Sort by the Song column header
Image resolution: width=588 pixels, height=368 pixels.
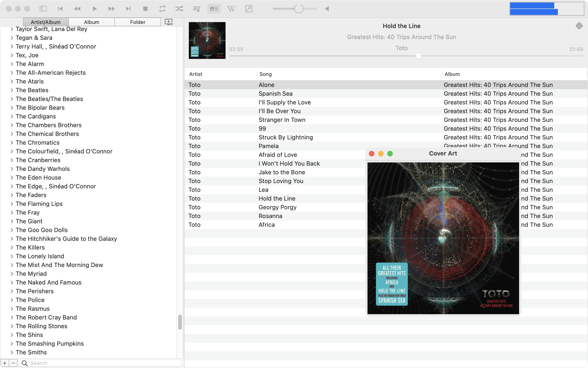(x=349, y=74)
